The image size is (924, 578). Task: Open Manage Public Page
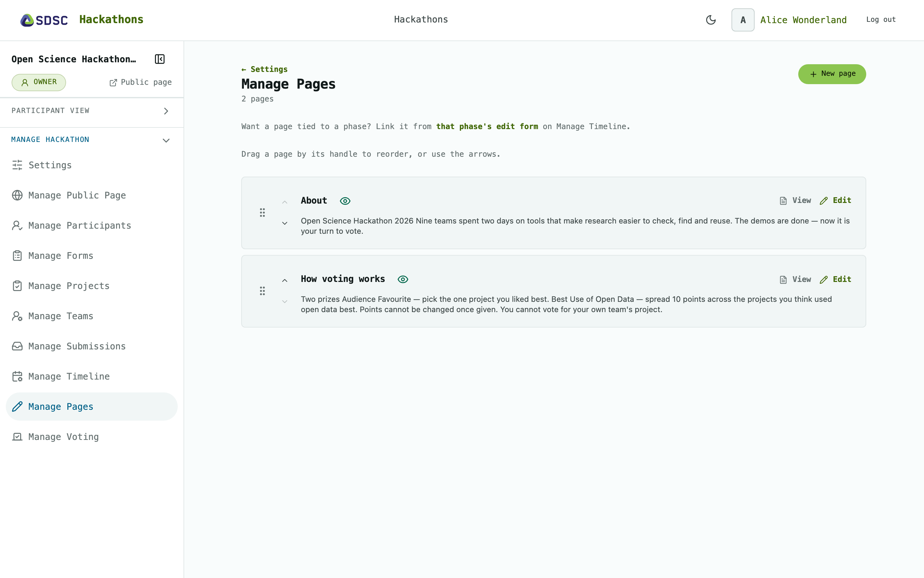coord(92,195)
